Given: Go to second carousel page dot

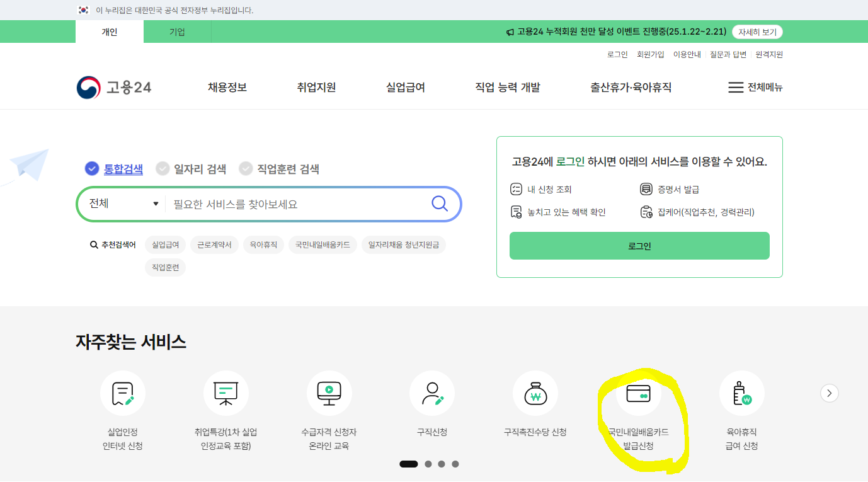Looking at the screenshot, I should pos(428,464).
